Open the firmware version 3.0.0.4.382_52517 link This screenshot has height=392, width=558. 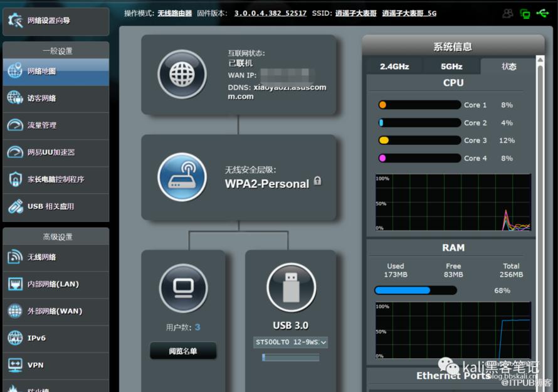270,13
